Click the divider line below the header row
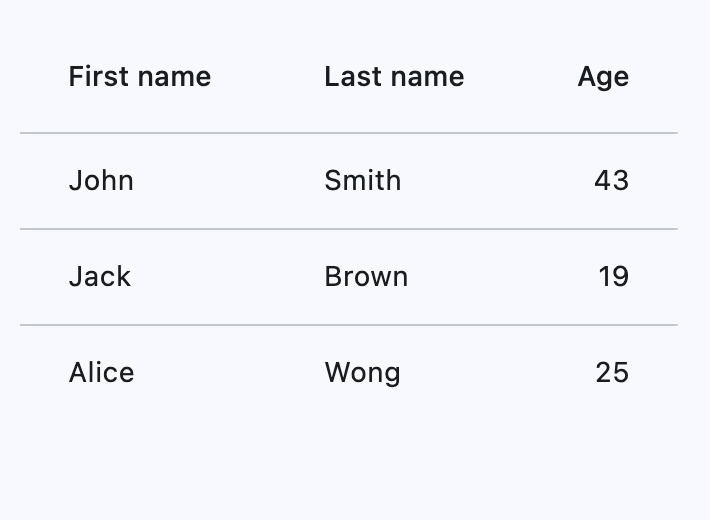 coord(348,133)
